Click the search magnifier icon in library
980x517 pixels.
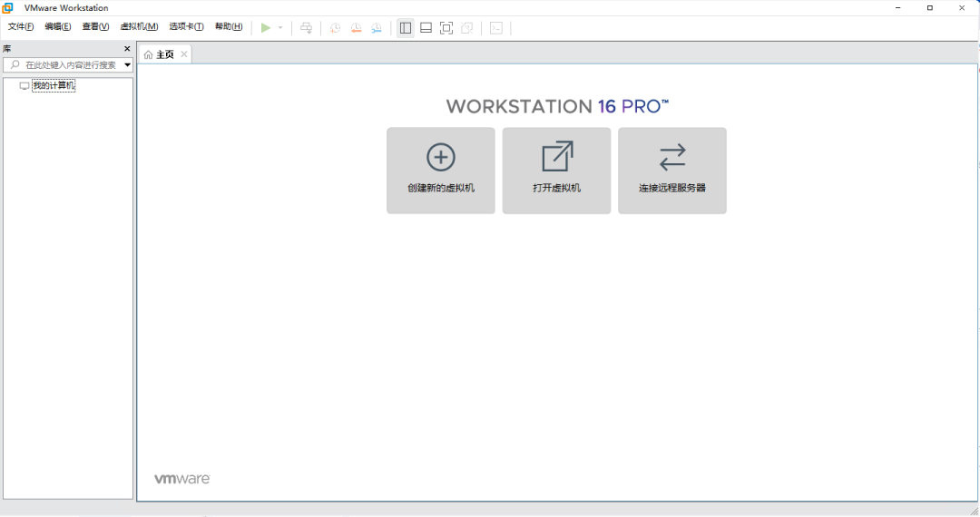pyautogui.click(x=15, y=64)
